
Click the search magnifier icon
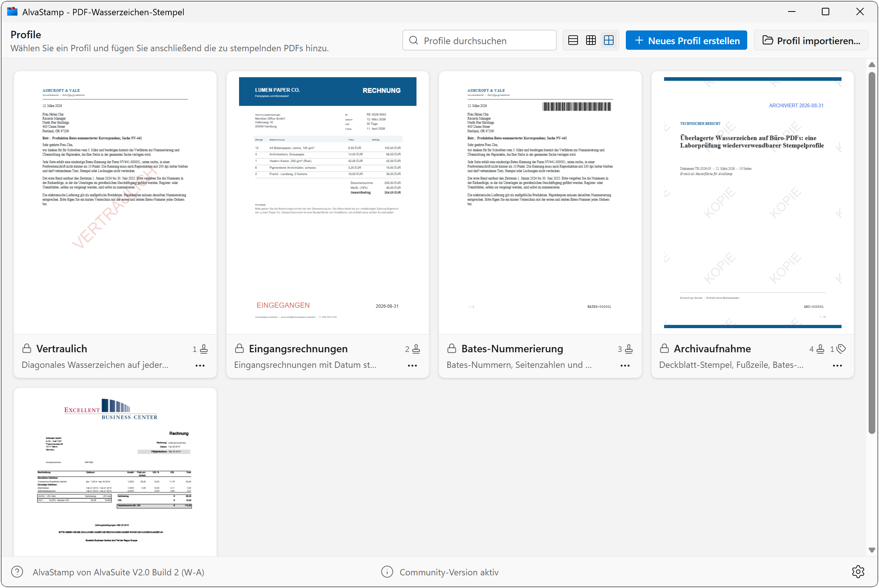coord(413,40)
